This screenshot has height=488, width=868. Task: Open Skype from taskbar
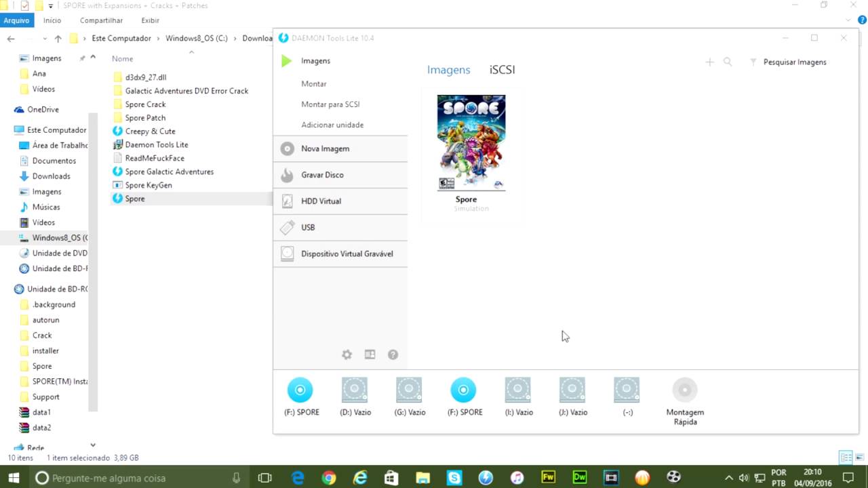pos(454,478)
